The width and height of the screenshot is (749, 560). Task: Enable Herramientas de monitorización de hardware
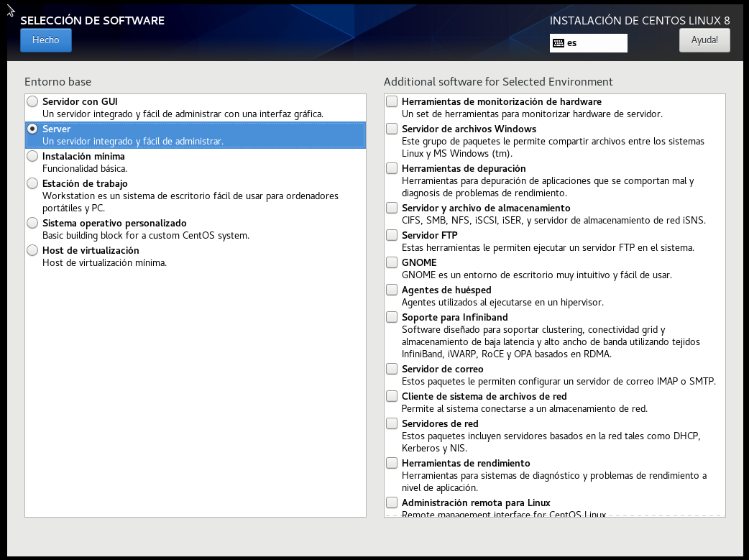coord(392,102)
